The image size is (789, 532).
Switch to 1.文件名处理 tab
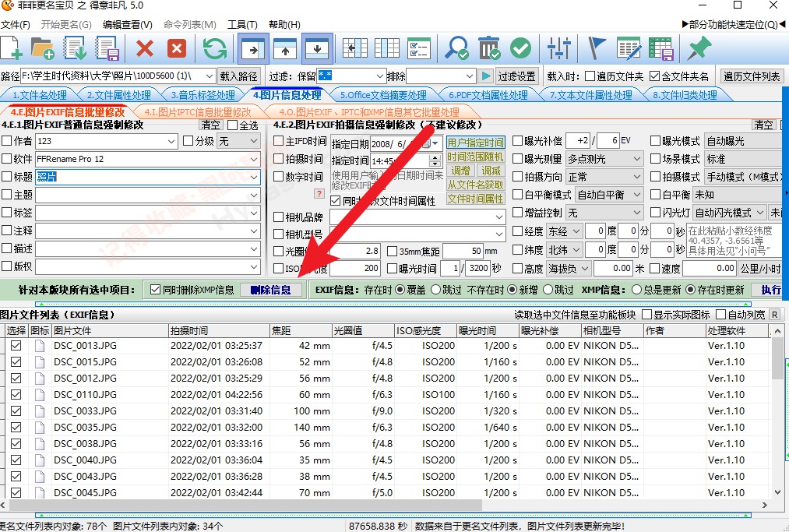click(40, 95)
